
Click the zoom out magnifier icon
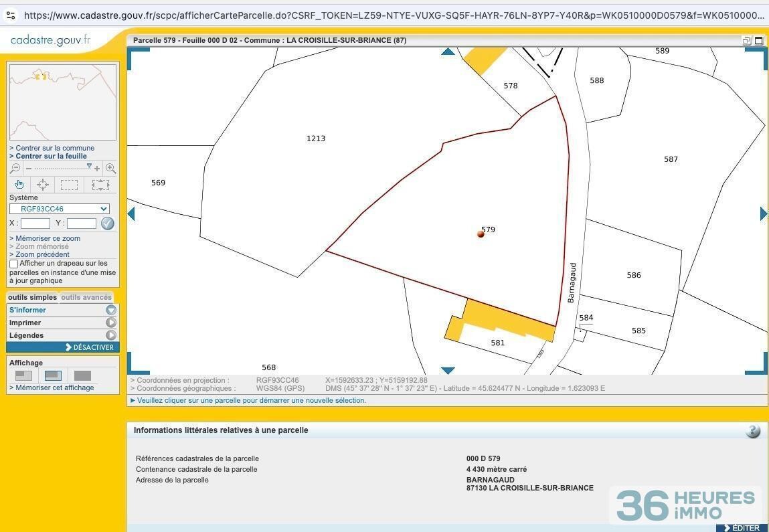tap(15, 169)
